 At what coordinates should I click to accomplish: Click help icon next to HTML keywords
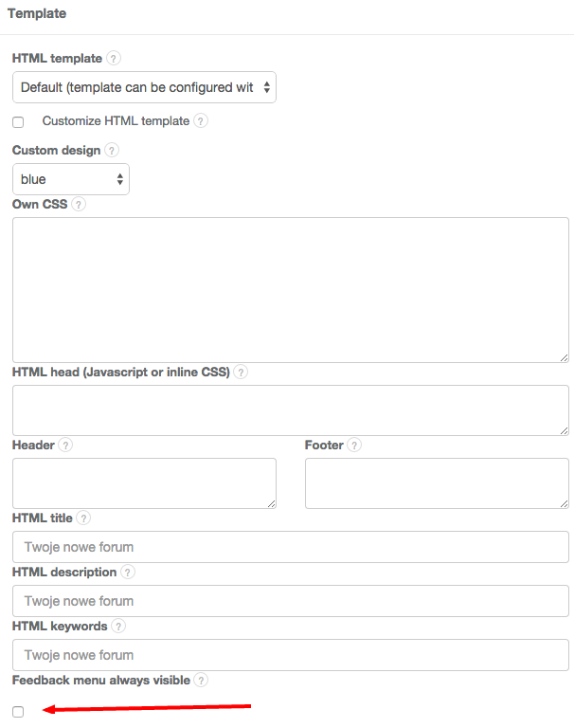pyautogui.click(x=118, y=627)
